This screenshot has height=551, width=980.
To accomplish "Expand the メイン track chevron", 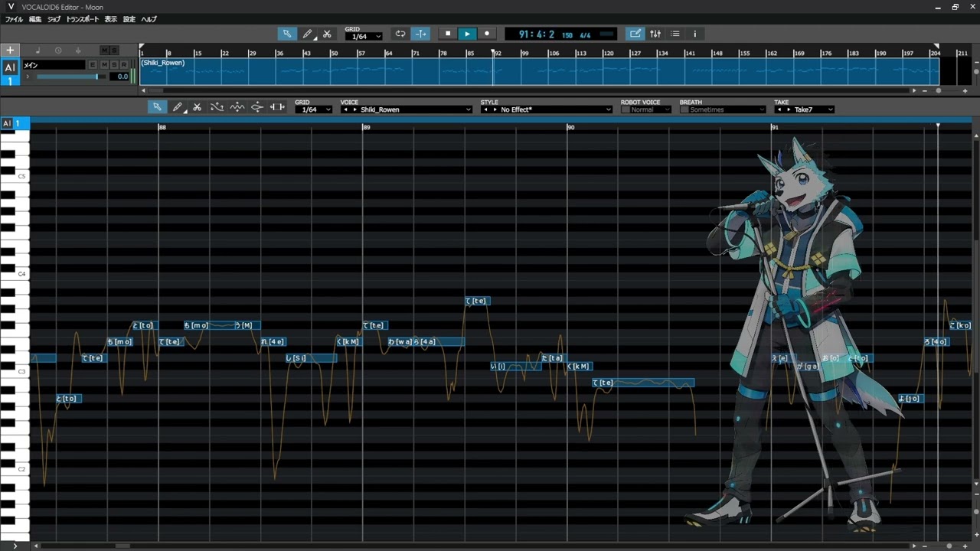I will tap(28, 77).
